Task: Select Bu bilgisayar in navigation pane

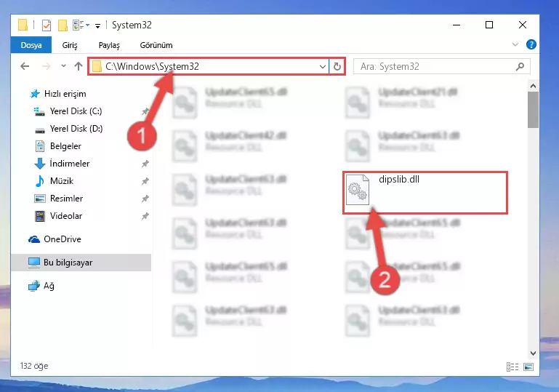Action: (x=81, y=263)
